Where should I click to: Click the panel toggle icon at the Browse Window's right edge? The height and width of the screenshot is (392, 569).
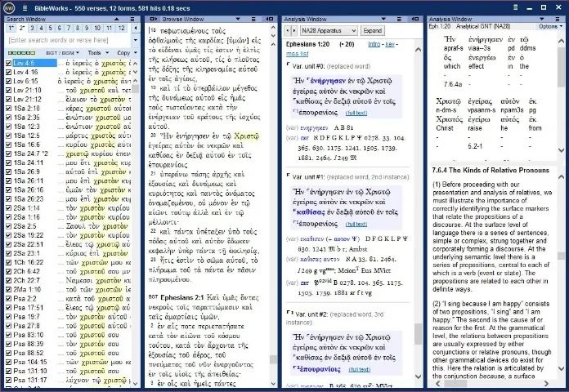pos(269,19)
